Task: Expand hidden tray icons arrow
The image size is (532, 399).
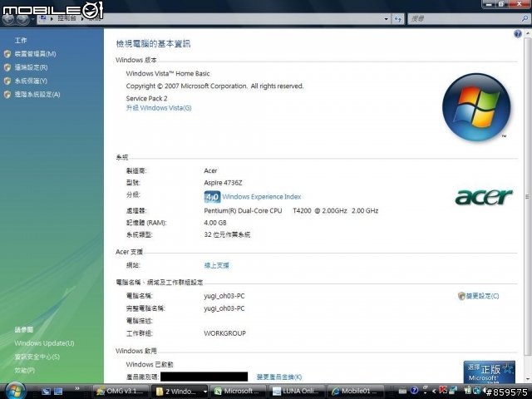Action: pyautogui.click(x=434, y=392)
